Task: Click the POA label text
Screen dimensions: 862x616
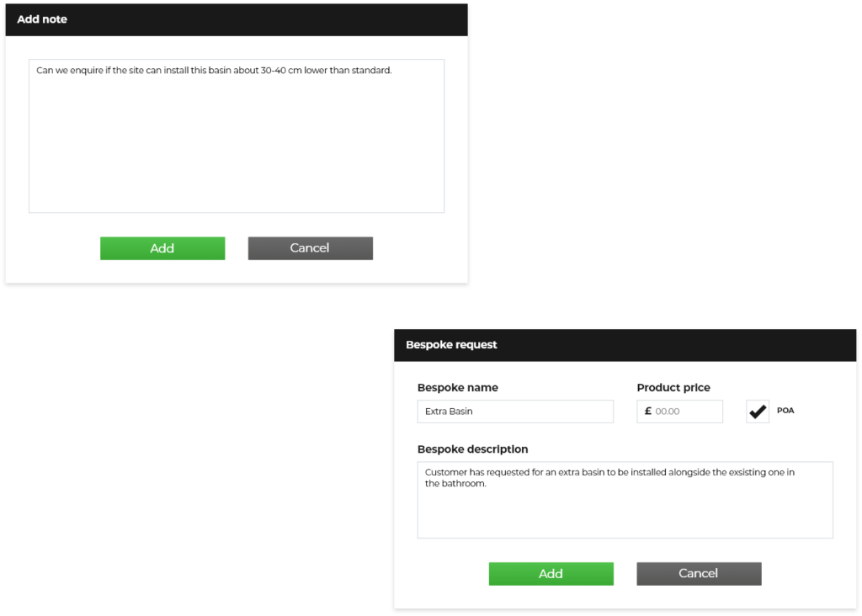Action: click(785, 412)
